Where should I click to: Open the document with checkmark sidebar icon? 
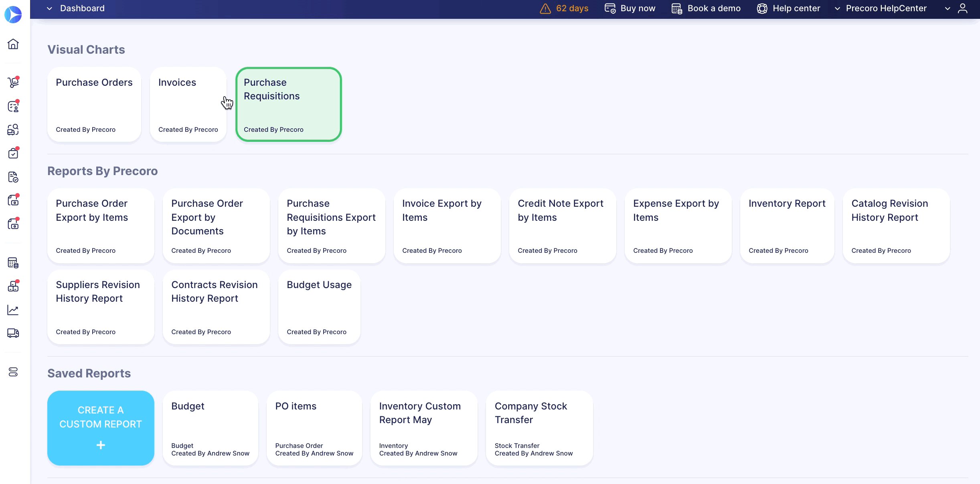(13, 177)
